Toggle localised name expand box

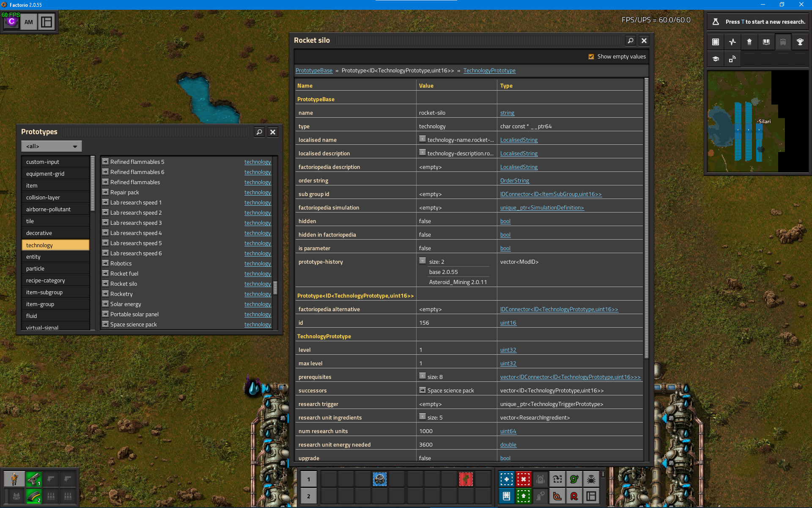tap(422, 139)
